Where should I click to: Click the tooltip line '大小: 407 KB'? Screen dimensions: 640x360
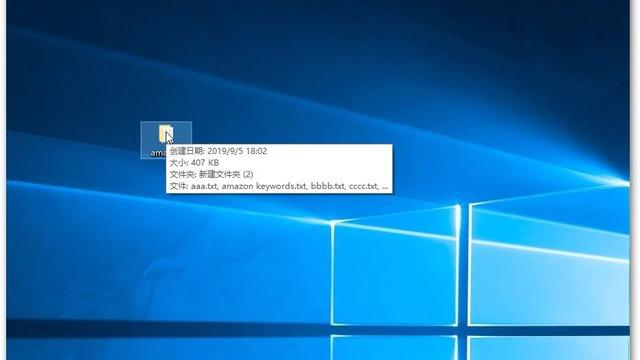[194, 163]
